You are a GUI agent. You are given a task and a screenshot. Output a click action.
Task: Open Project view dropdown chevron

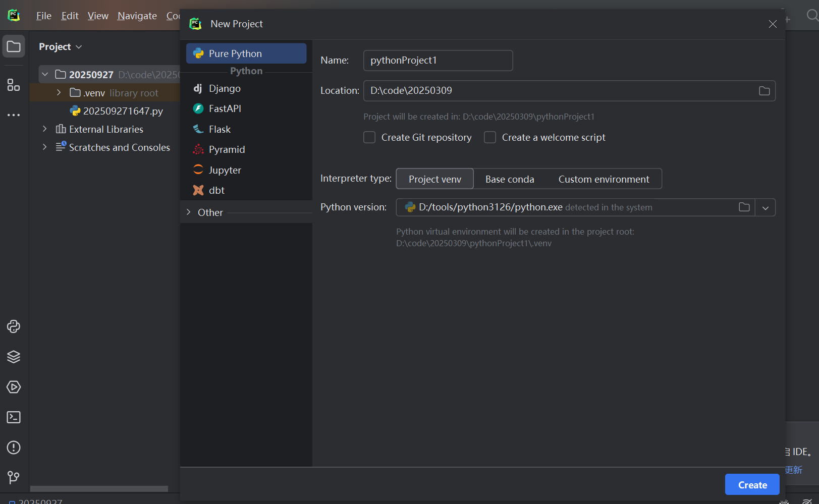click(79, 47)
